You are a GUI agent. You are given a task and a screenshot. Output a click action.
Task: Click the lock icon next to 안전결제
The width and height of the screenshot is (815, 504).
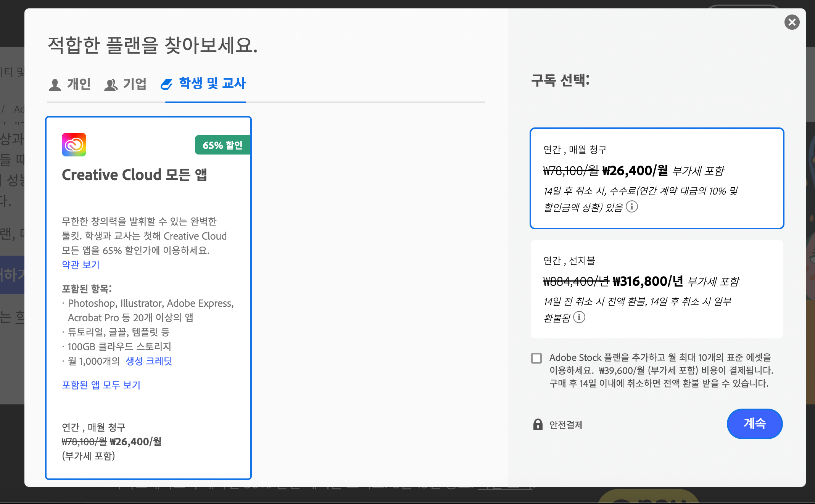point(538,424)
